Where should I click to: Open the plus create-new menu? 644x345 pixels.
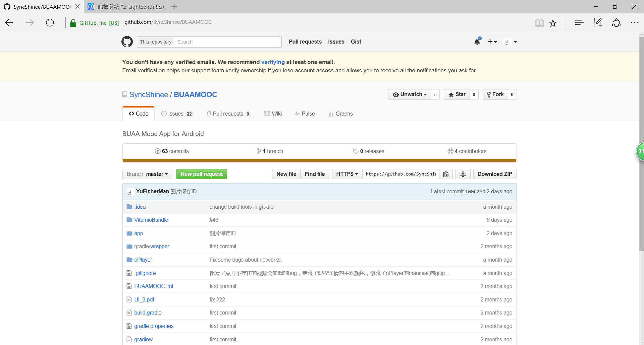pos(492,42)
